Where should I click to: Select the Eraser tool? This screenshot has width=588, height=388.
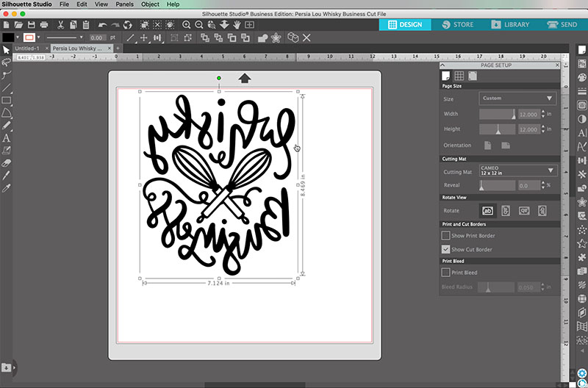6,163
